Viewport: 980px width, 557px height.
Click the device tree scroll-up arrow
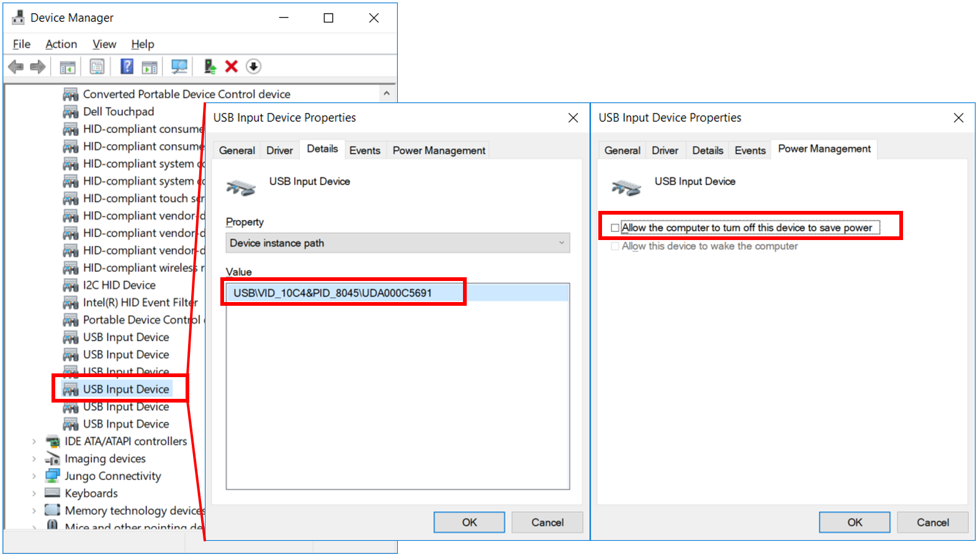click(x=387, y=94)
